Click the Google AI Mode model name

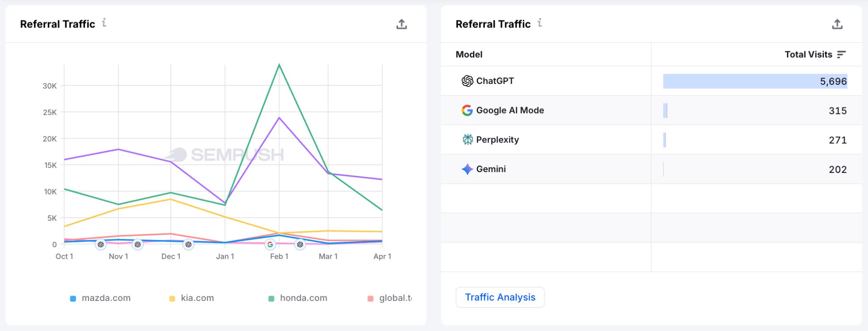[510, 110]
